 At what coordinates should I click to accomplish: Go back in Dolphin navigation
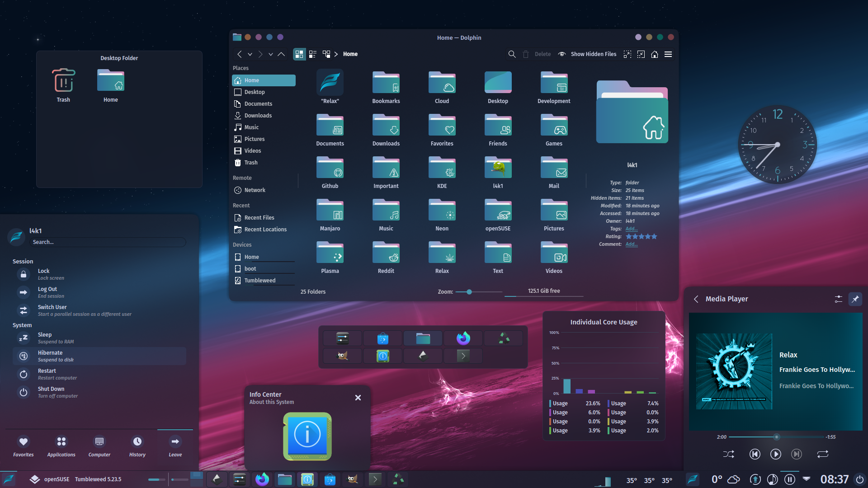tap(240, 54)
